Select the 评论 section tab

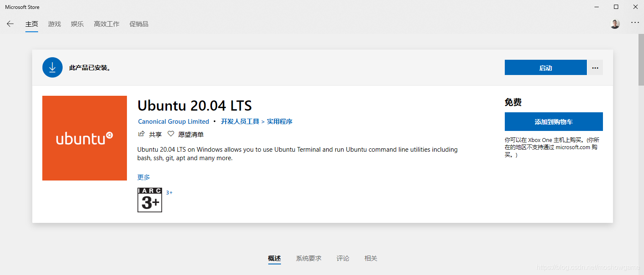343,258
